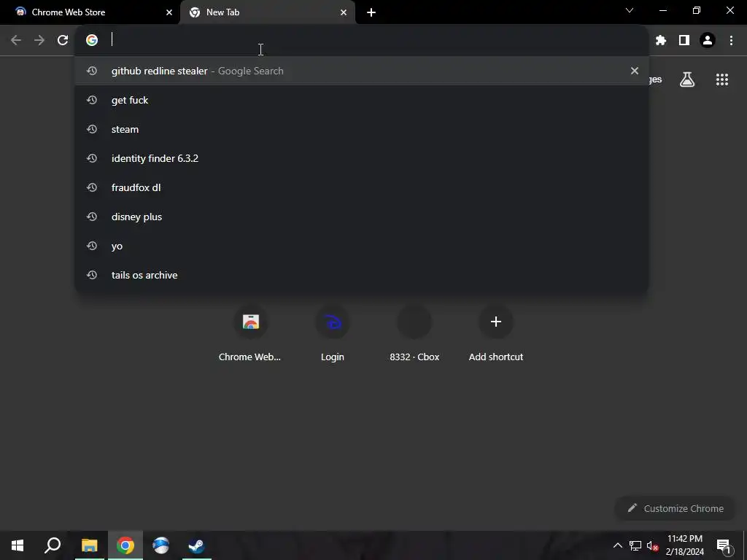Open the Chrome Web Store shortcut
The width and height of the screenshot is (747, 560).
(250, 333)
